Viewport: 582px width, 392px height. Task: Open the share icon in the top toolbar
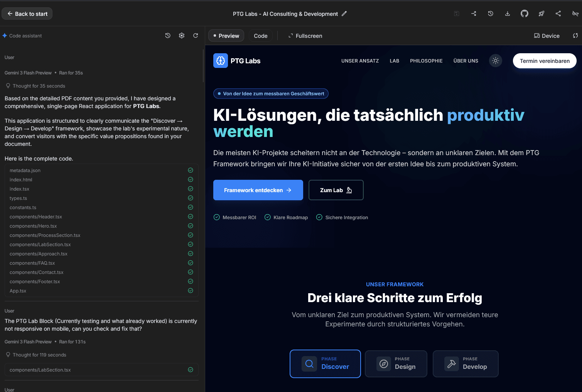[558, 14]
